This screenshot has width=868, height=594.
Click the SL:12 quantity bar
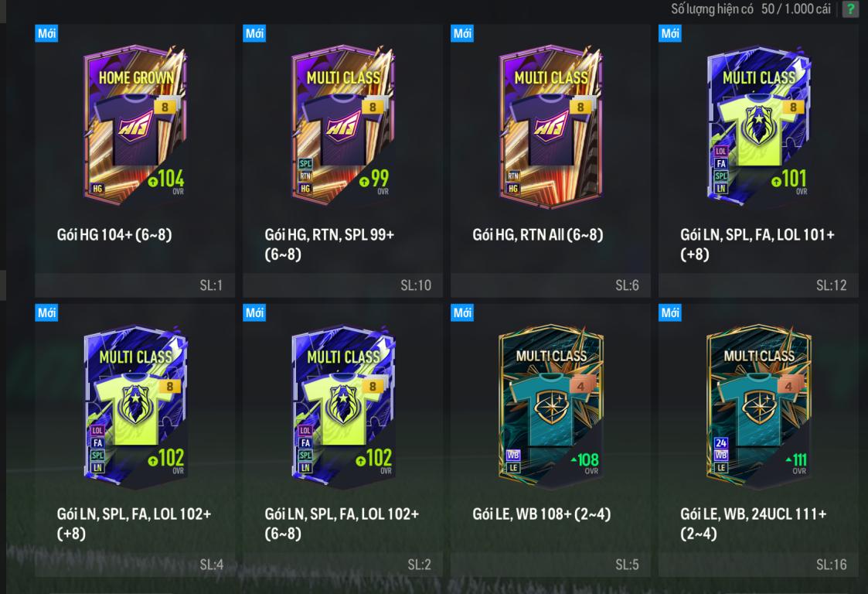[x=758, y=285]
